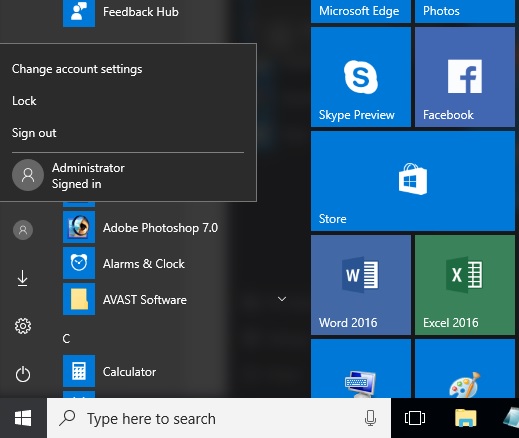Open the Paint palette tile icon
Viewport: 519px width, 438px height.
(x=465, y=385)
